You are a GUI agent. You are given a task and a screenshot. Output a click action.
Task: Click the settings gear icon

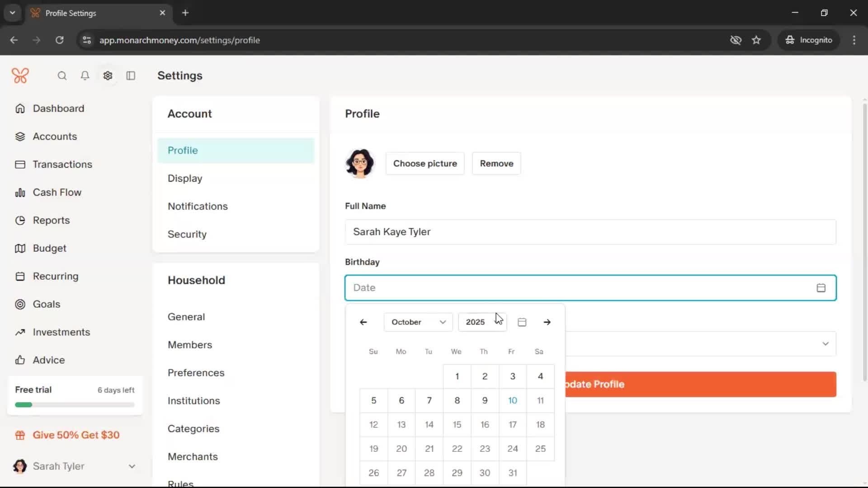click(x=108, y=75)
